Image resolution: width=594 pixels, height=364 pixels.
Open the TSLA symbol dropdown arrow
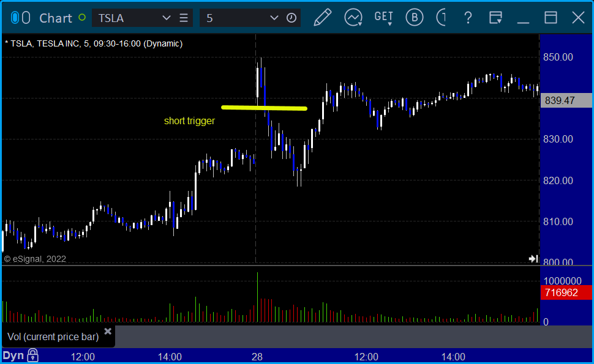[166, 18]
